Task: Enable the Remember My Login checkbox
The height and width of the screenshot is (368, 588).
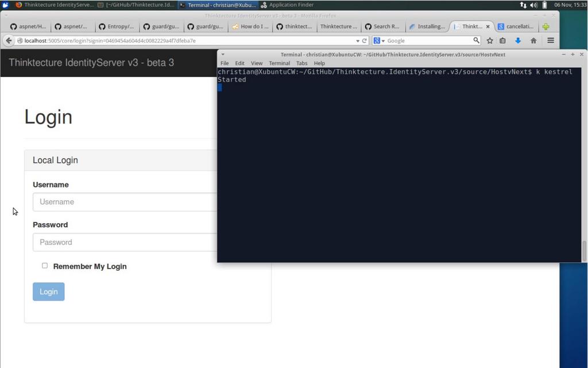Action: pyautogui.click(x=45, y=266)
